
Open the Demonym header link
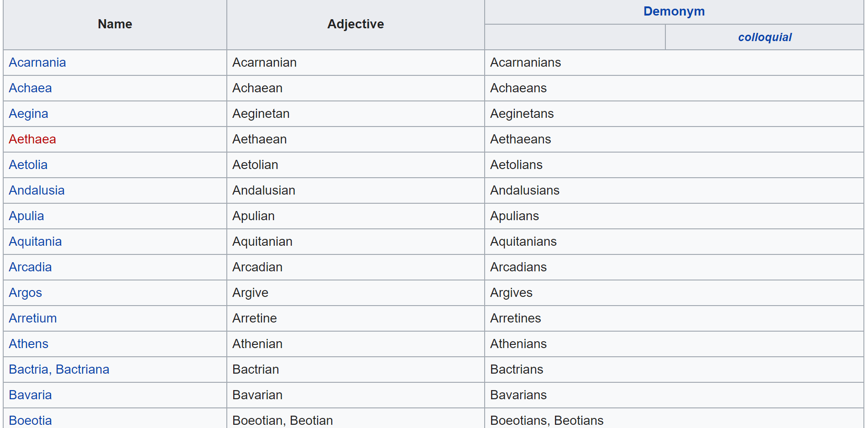pyautogui.click(x=674, y=11)
